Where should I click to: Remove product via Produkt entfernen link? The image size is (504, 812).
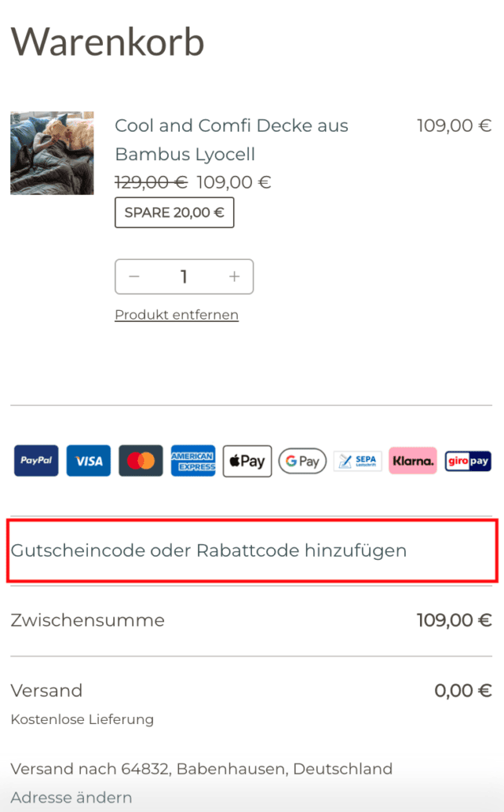177,315
